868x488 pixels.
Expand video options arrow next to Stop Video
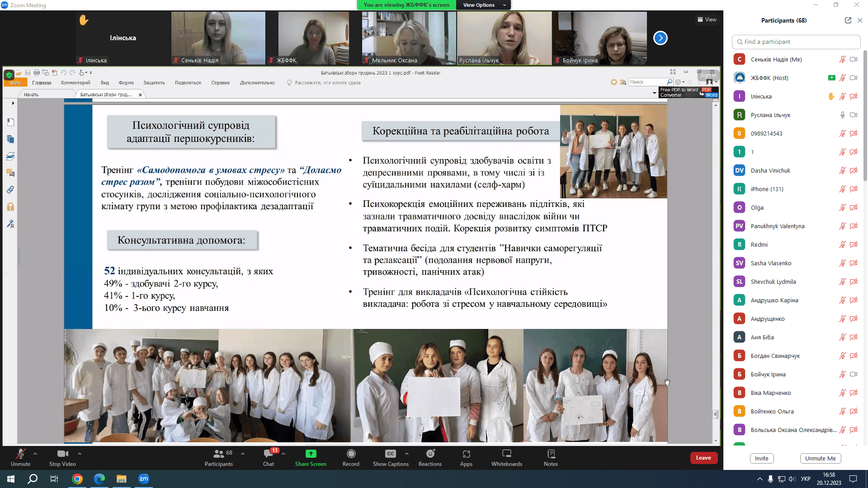click(x=80, y=453)
